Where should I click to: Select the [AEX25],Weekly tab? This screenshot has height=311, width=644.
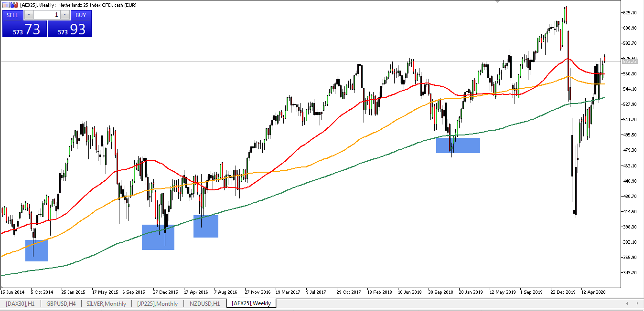tap(251, 303)
